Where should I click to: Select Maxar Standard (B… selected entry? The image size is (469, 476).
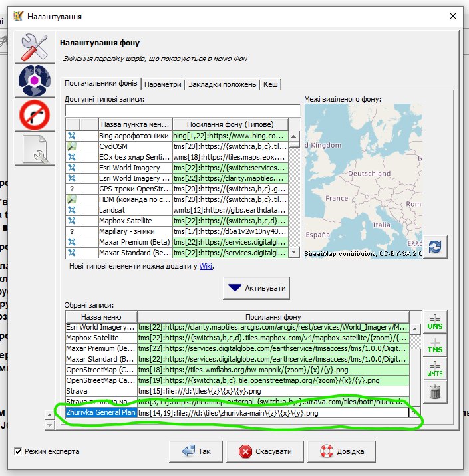[x=101, y=359]
